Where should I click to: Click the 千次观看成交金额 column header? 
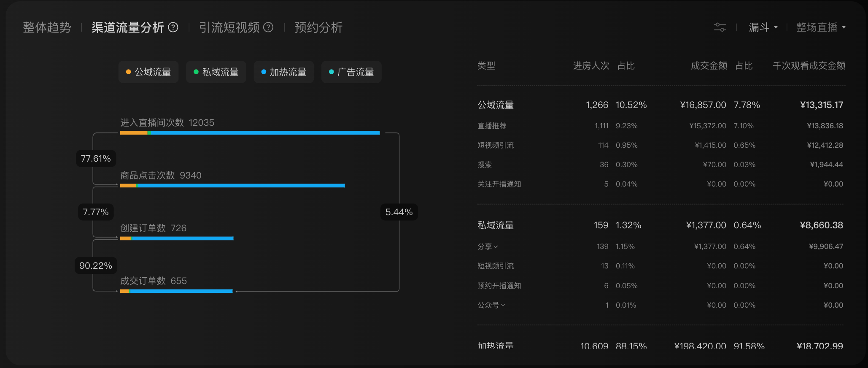(x=809, y=66)
